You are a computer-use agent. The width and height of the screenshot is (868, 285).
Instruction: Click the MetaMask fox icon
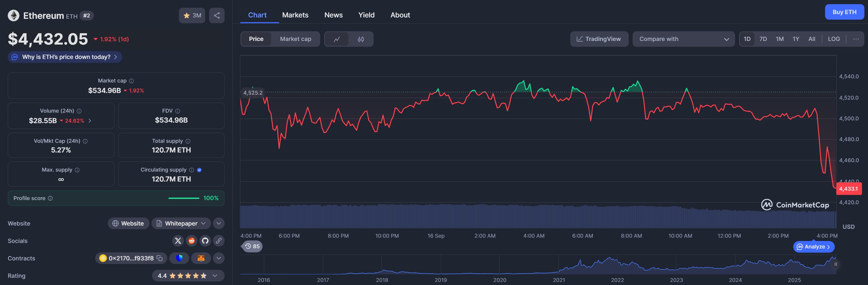201,258
